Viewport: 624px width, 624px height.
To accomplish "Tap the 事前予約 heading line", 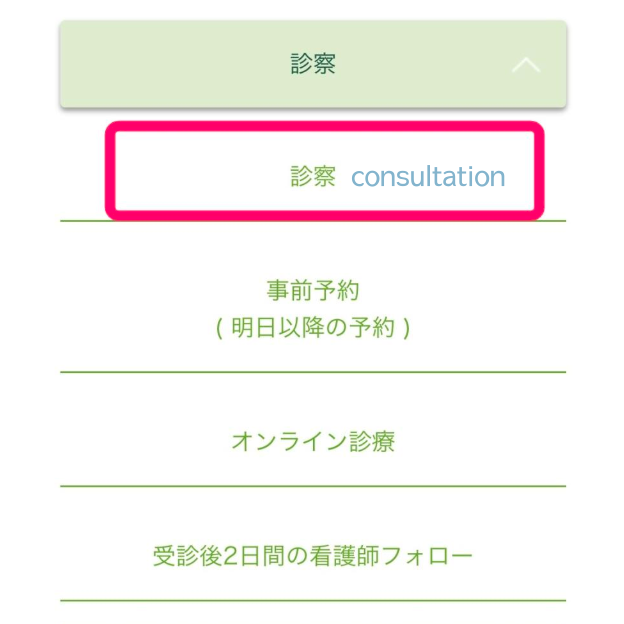I will tap(313, 290).
